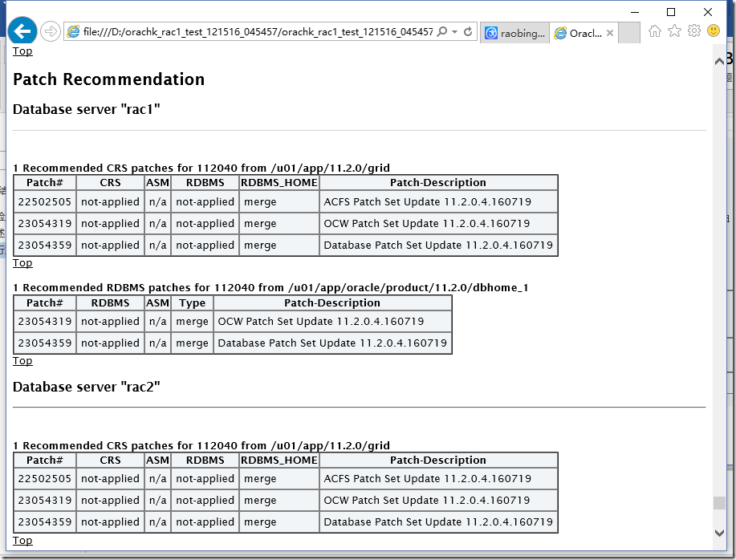Viewport: 736px width, 560px height.
Task: Refresh the page with the reload icon
Action: [468, 32]
